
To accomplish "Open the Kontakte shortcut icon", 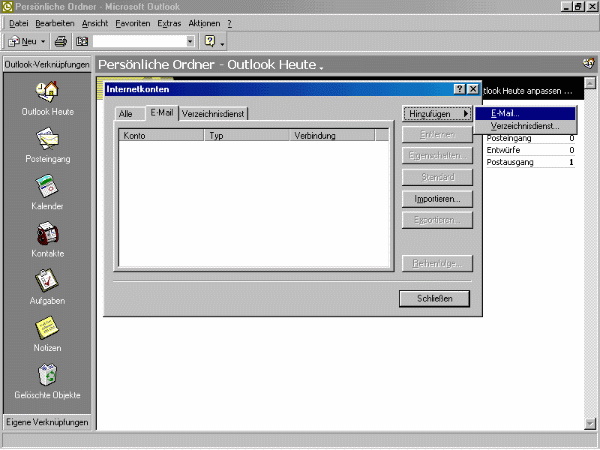I will click(47, 233).
